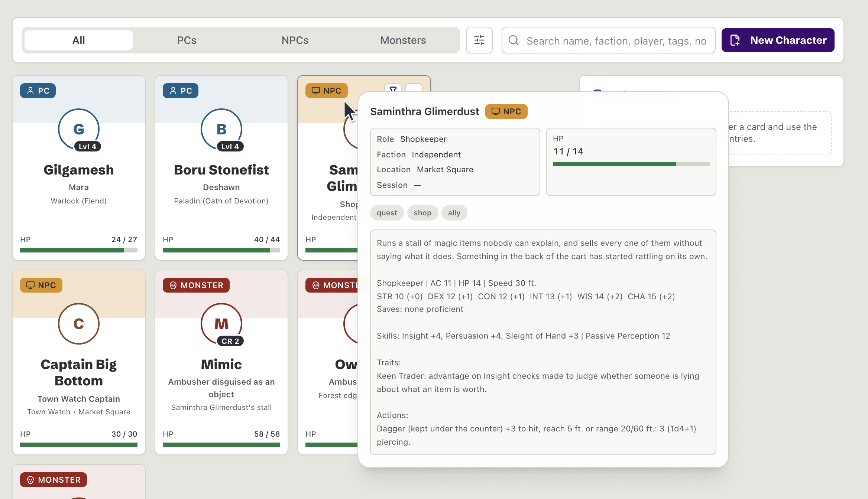Click the PC badge on Boru Stonefist card

click(x=181, y=91)
